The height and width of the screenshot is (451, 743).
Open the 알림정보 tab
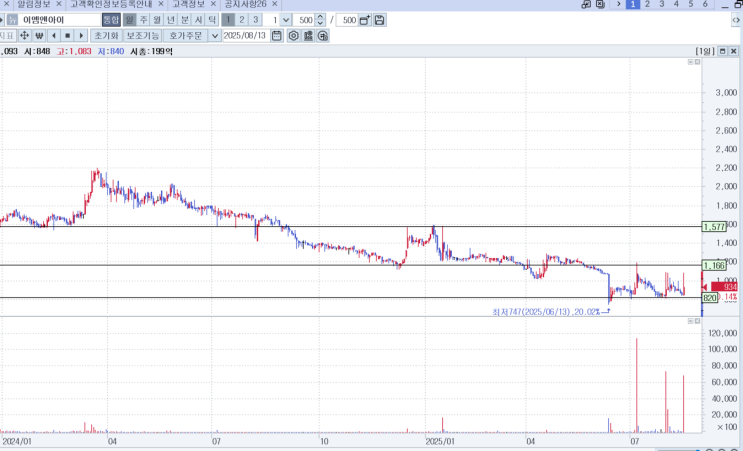coord(34,4)
